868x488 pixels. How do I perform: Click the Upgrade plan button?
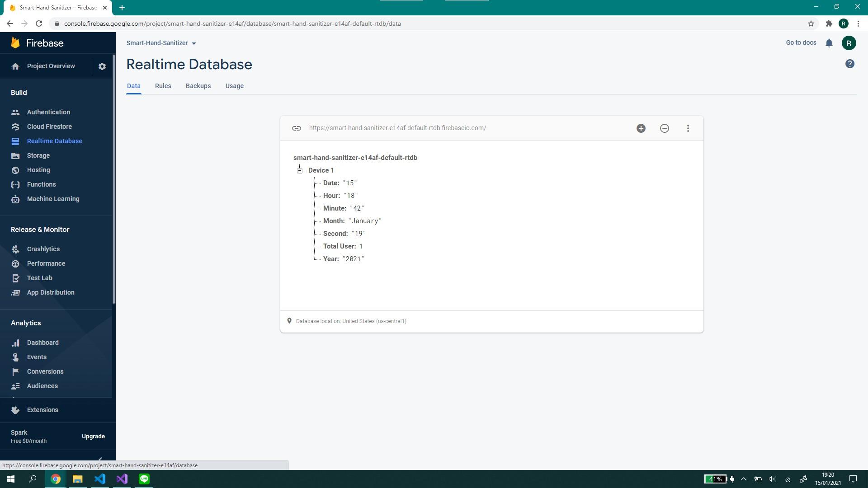point(94,436)
